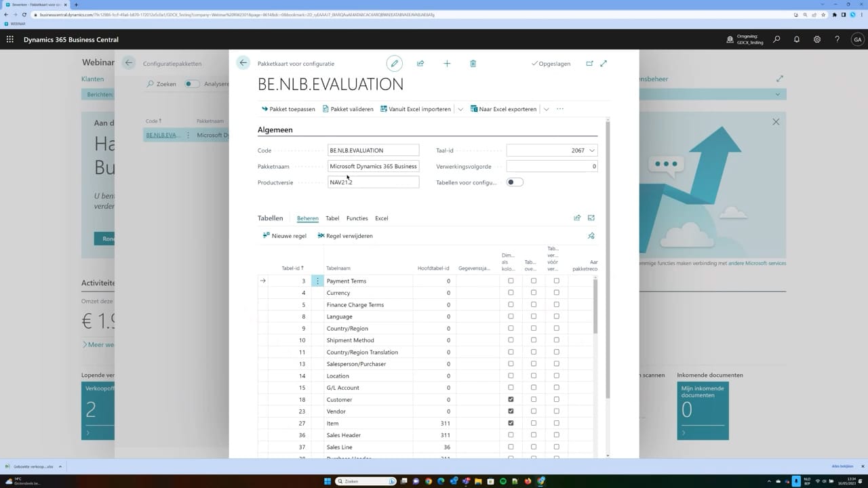Open the Dynamics 365 app launcher grid

coord(10,39)
